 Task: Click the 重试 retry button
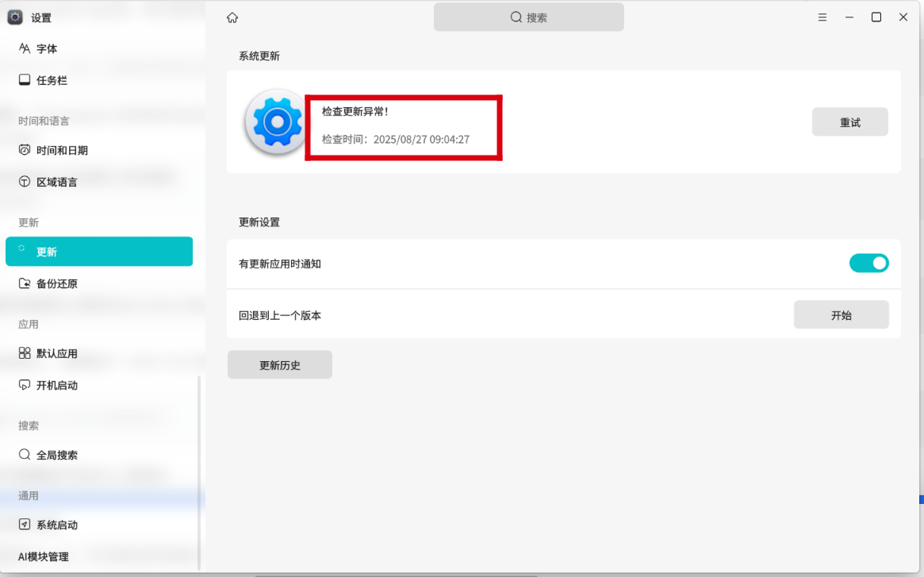pyautogui.click(x=849, y=122)
